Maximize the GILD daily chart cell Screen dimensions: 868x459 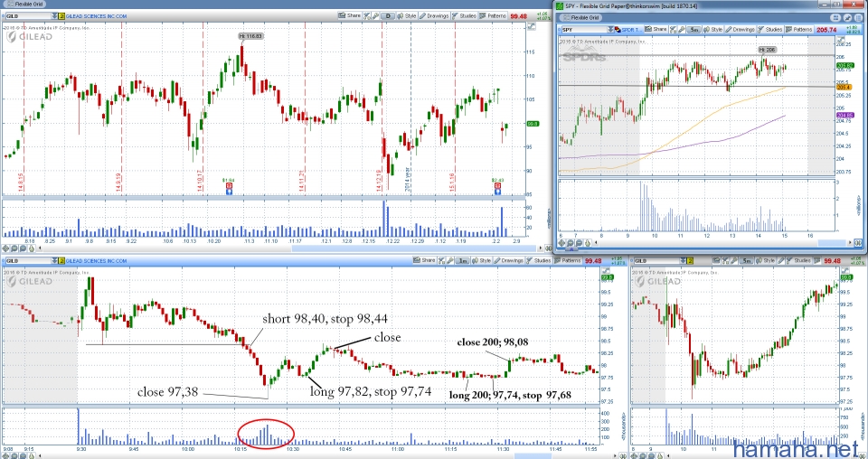click(532, 26)
